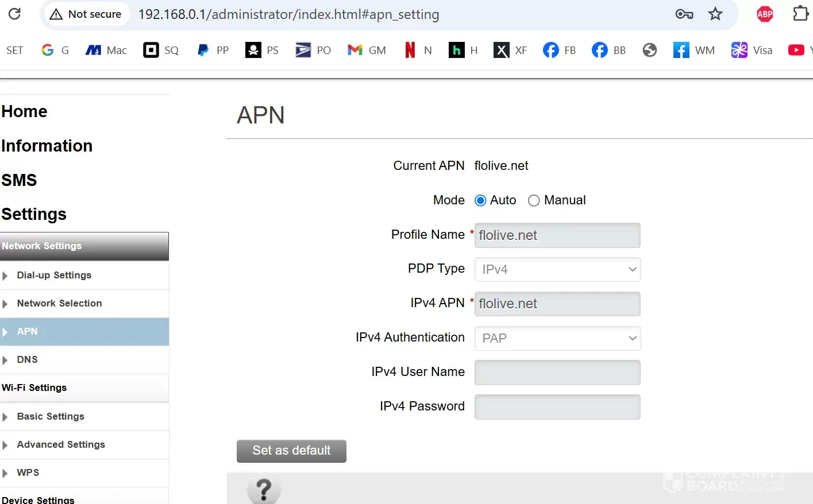
Task: Reload the page with the refresh icon
Action: 15,14
